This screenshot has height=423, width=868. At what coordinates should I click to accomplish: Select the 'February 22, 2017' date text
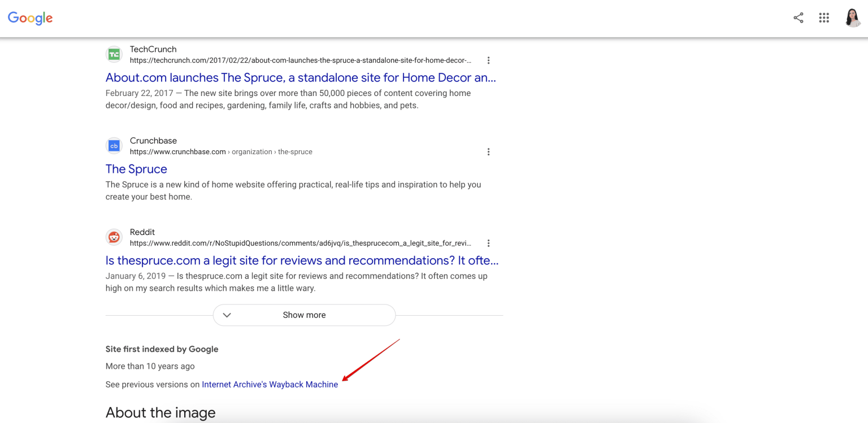pyautogui.click(x=139, y=93)
